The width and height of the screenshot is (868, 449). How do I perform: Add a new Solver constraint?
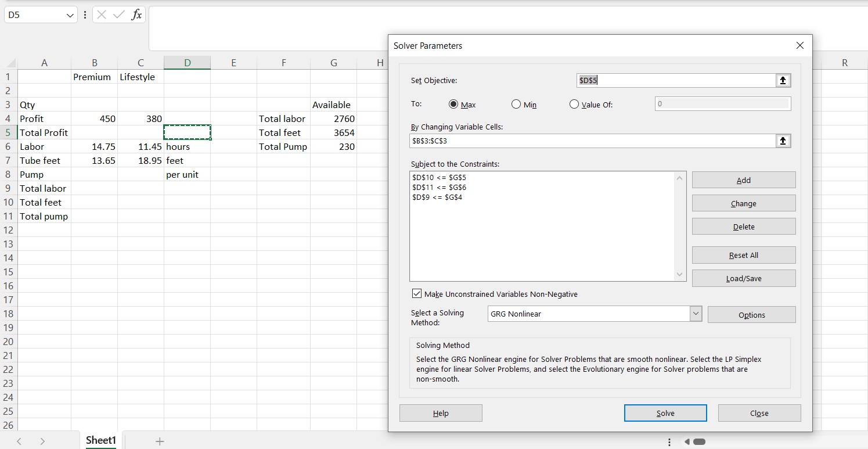coord(744,179)
